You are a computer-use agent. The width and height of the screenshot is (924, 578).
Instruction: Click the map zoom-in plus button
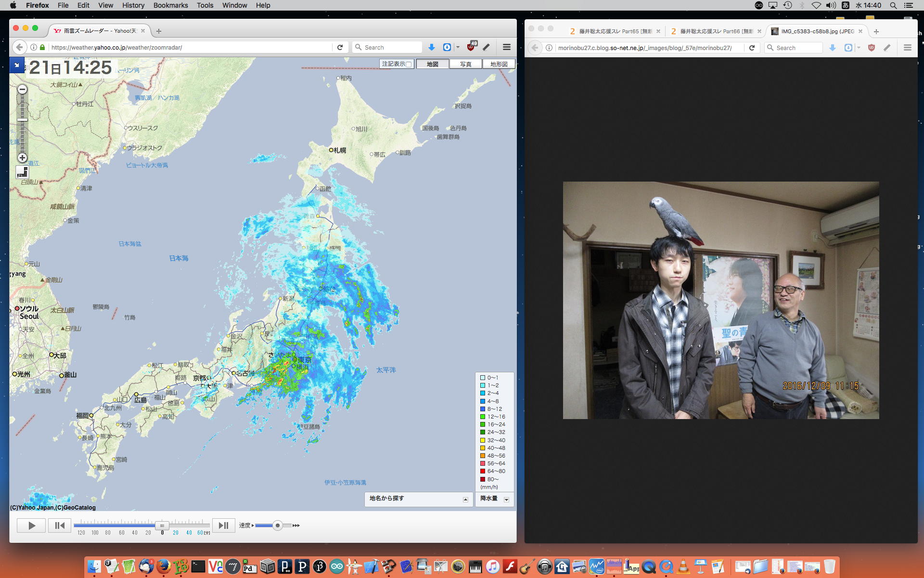point(22,158)
